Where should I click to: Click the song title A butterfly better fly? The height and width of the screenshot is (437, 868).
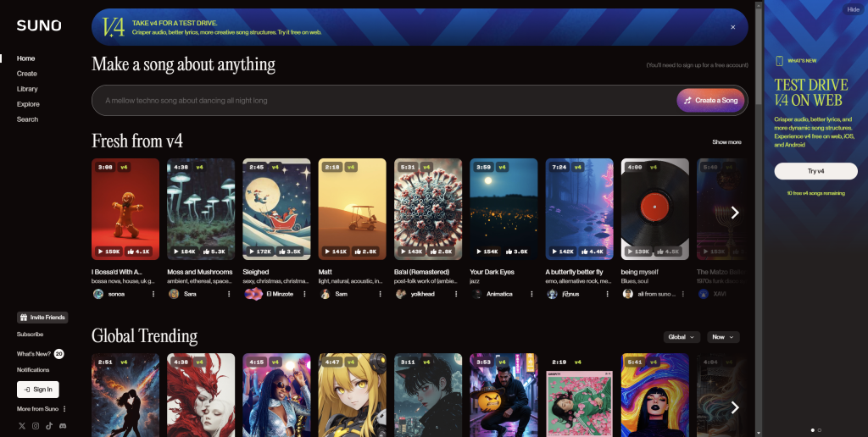tap(574, 272)
